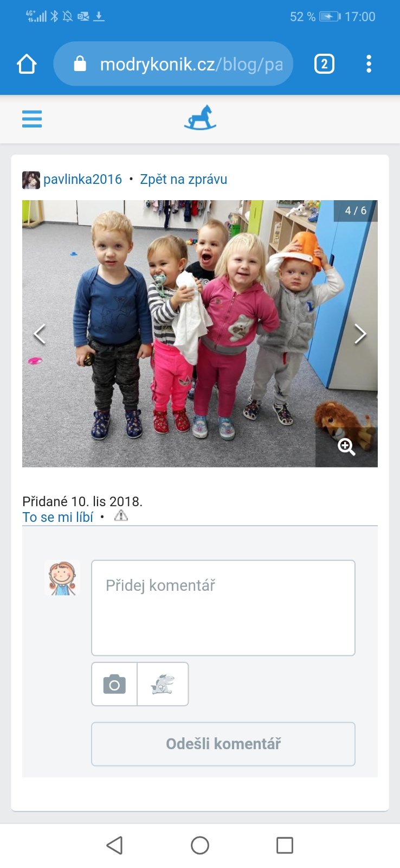Open Android recent apps square button
The height and width of the screenshot is (868, 400).
click(x=285, y=845)
